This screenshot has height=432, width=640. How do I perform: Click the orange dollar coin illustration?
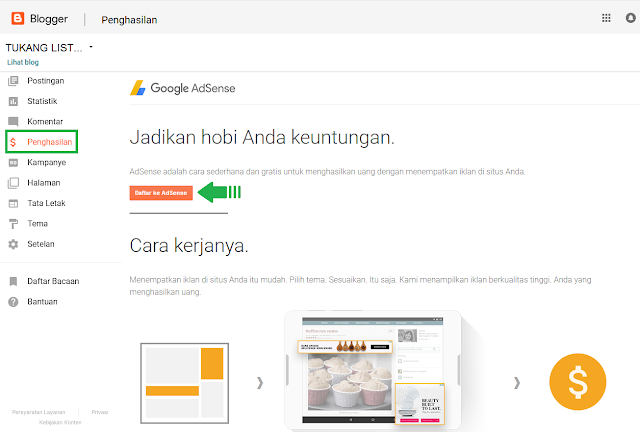pyautogui.click(x=578, y=382)
